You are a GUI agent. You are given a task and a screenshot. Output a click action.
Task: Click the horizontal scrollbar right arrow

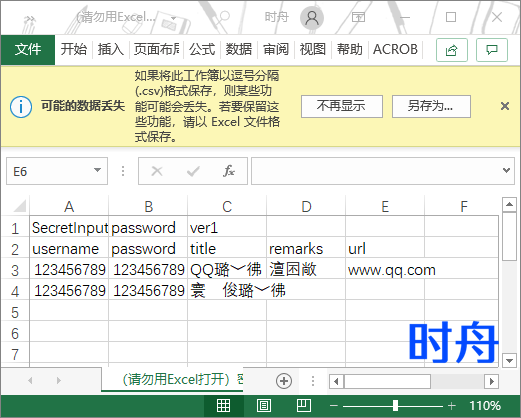(x=492, y=381)
